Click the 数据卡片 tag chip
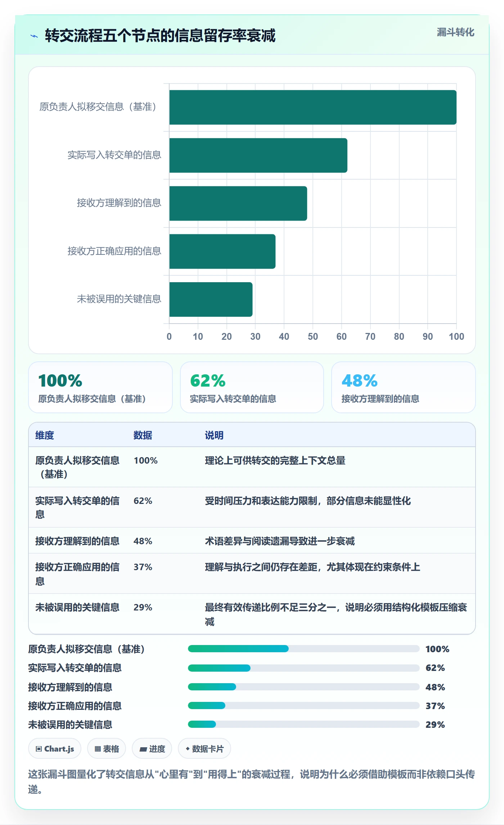Screen dimensions: 504x825 204,749
